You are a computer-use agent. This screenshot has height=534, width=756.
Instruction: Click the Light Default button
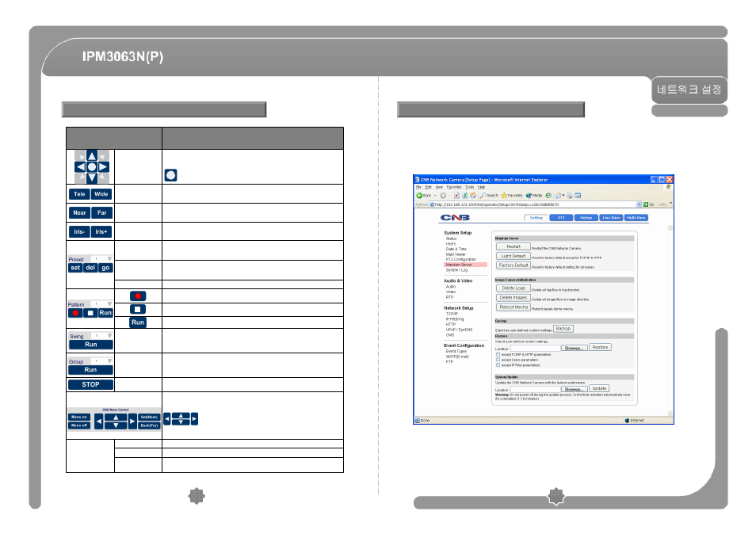pos(514,256)
